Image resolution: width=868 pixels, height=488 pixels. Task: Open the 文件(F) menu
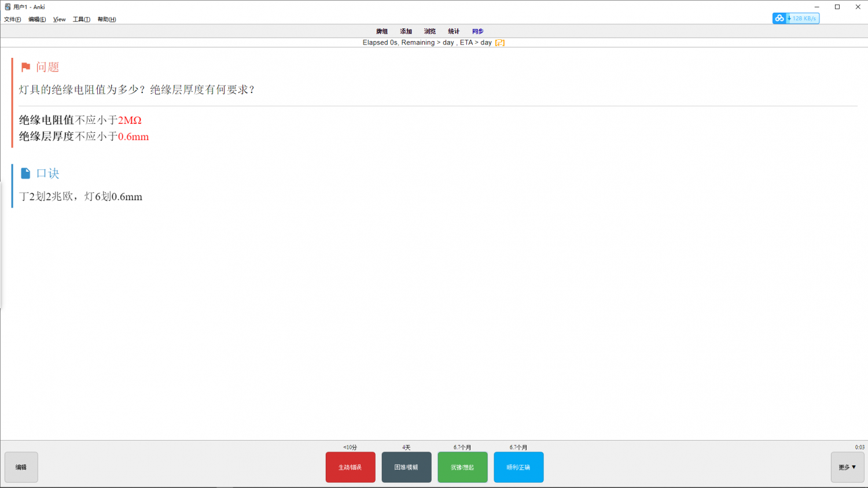(13, 20)
